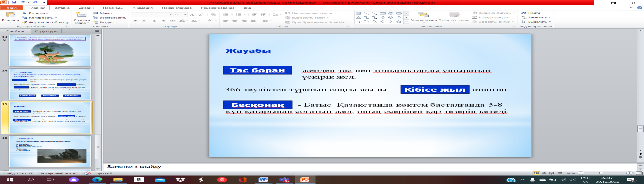Close the slides thumbnail pane
Image resolution: width=644 pixels, height=184 pixels.
point(97,31)
